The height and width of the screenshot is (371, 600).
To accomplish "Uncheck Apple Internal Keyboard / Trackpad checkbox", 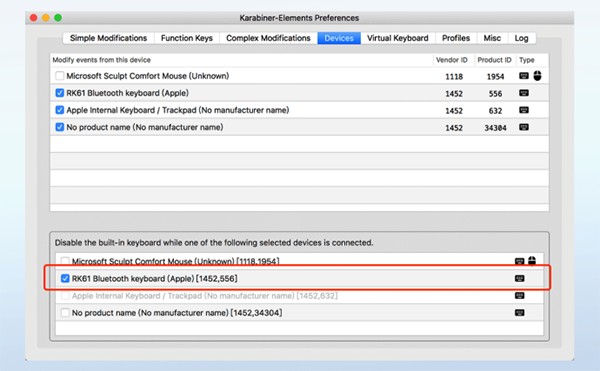I will pyautogui.click(x=59, y=110).
